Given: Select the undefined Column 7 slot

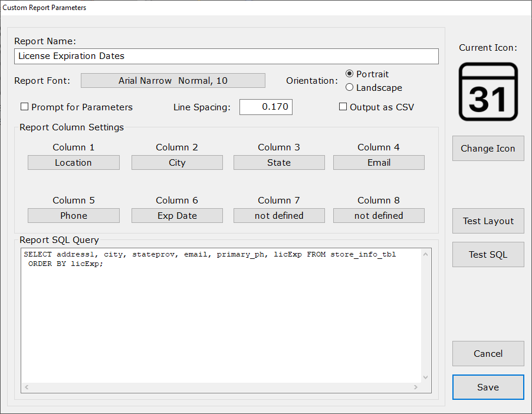Looking at the screenshot, I should pyautogui.click(x=278, y=215).
